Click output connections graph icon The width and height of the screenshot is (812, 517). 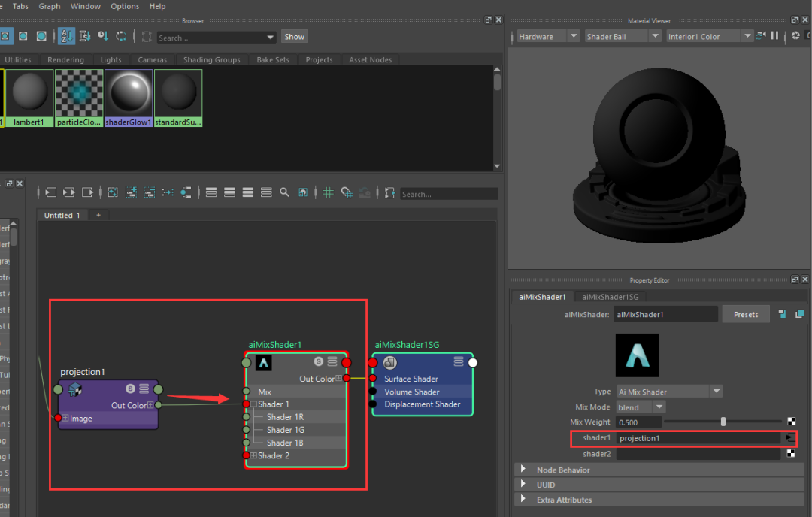click(x=87, y=192)
